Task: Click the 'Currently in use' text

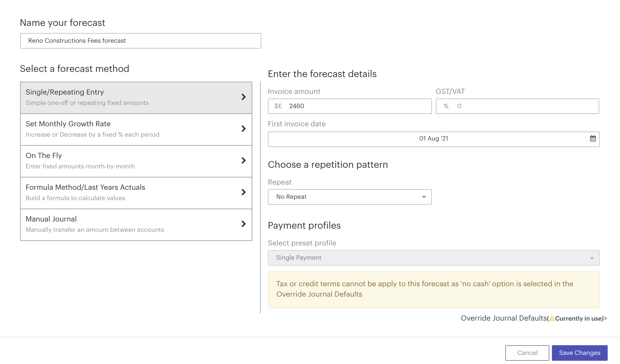Action: [579, 319]
